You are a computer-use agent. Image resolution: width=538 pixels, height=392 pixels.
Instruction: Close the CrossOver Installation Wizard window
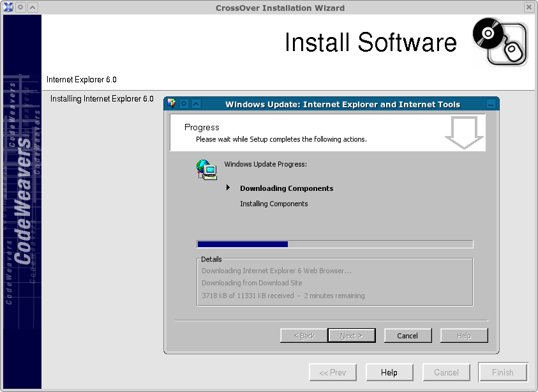click(x=528, y=7)
